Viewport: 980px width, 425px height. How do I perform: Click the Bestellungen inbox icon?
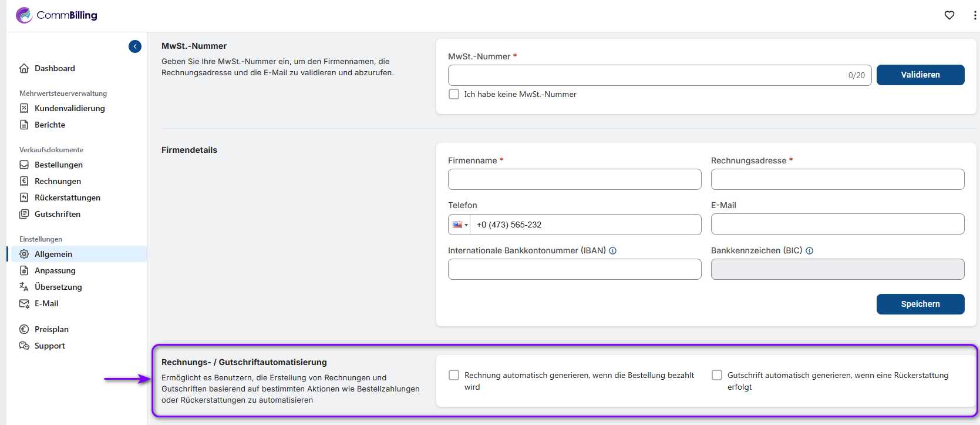(x=24, y=165)
